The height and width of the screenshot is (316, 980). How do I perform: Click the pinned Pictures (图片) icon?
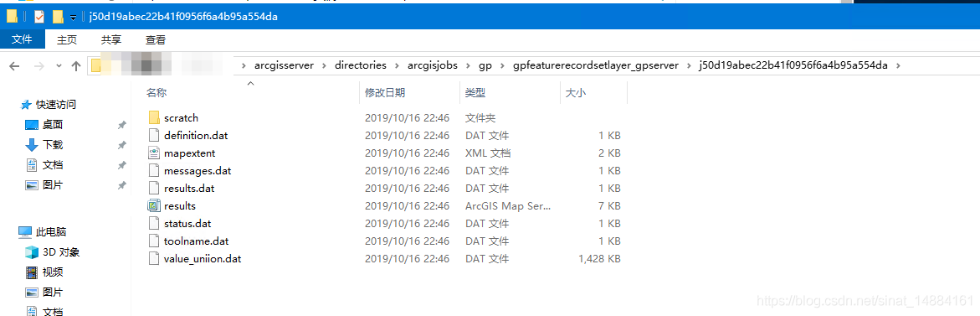32,185
